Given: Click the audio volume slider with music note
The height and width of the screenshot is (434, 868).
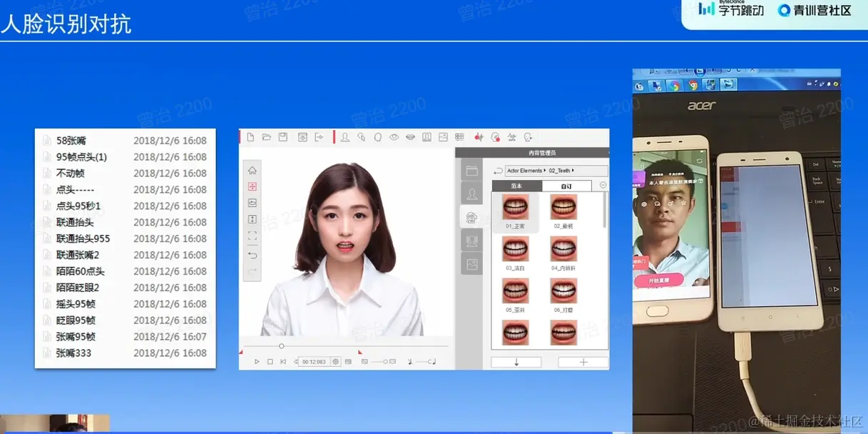Looking at the screenshot, I should pos(422,362).
